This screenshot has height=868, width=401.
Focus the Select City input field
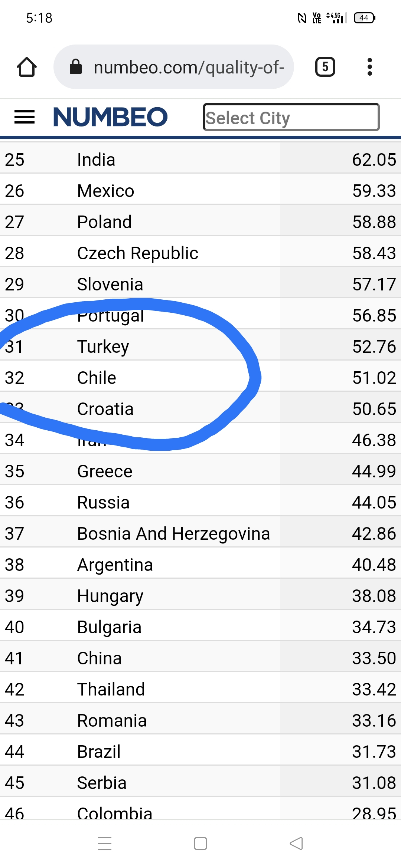click(x=291, y=117)
